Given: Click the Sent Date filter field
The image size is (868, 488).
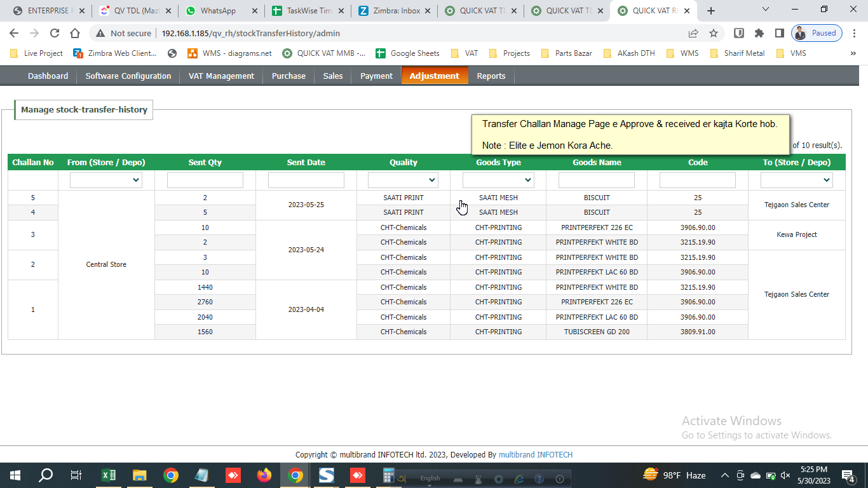Looking at the screenshot, I should click(306, 180).
